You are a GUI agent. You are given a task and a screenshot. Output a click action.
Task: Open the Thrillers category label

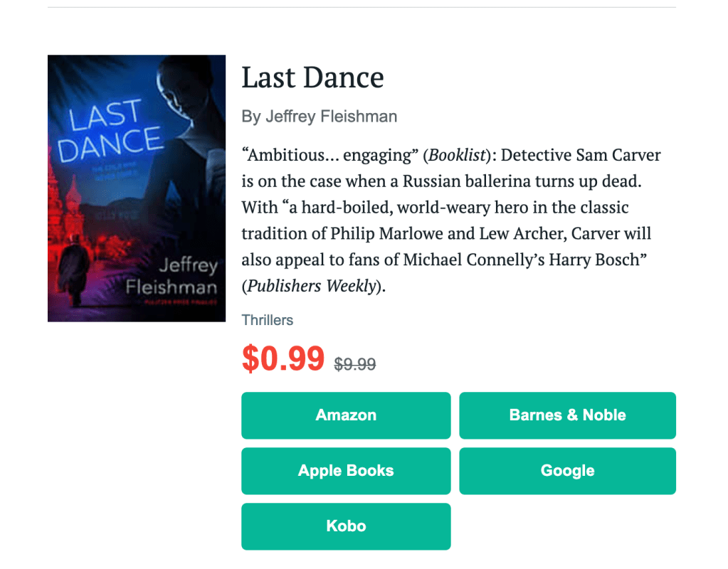pyautogui.click(x=268, y=320)
